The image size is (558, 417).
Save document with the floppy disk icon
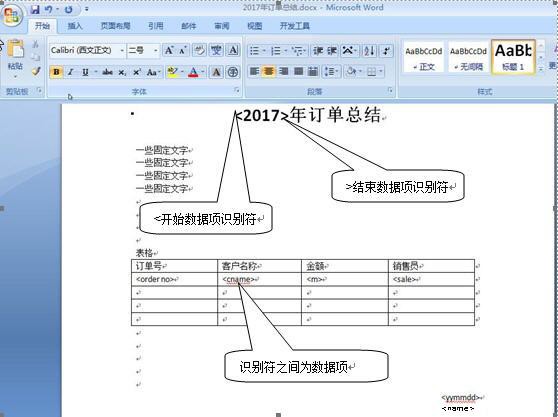click(35, 9)
